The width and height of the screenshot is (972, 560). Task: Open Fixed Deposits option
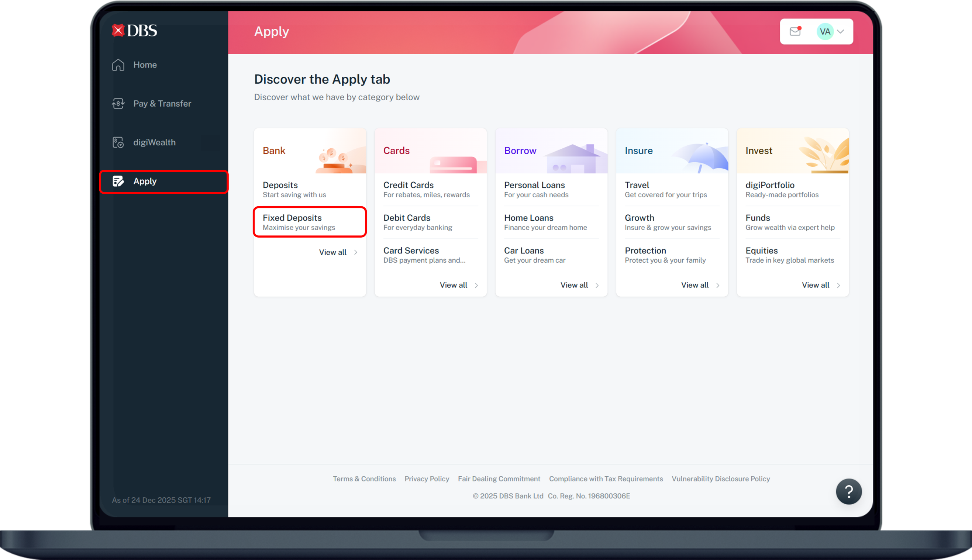coord(310,222)
